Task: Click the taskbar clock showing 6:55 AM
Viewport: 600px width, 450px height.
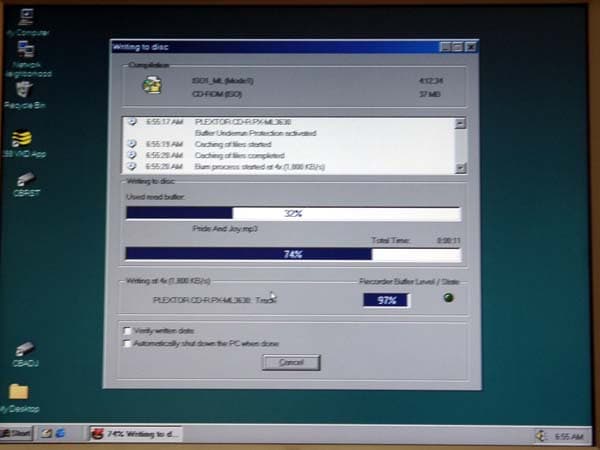Action: tap(569, 436)
